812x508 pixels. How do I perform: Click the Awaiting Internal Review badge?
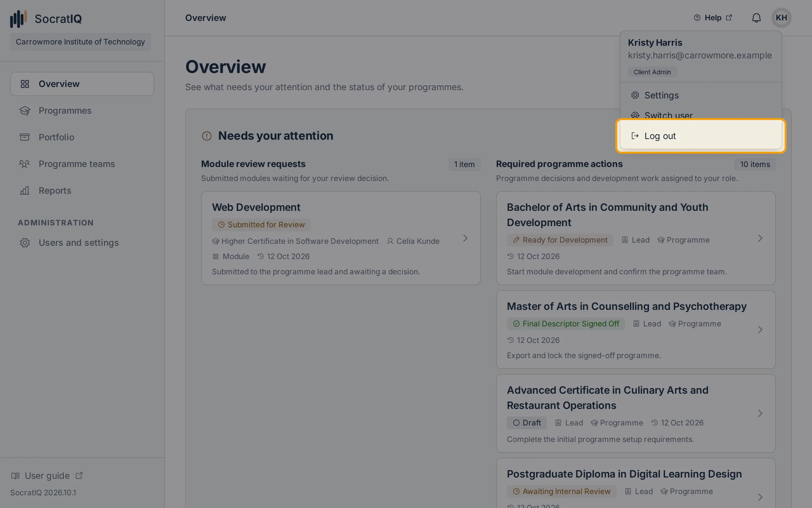point(561,491)
